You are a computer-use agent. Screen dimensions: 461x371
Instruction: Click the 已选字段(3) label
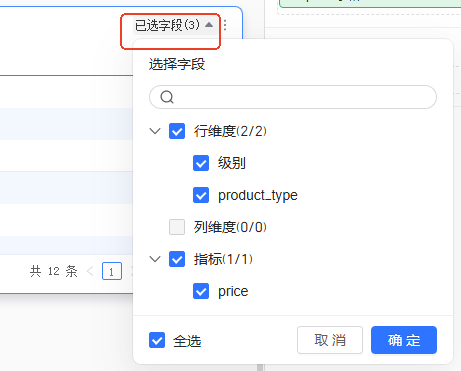click(x=167, y=25)
